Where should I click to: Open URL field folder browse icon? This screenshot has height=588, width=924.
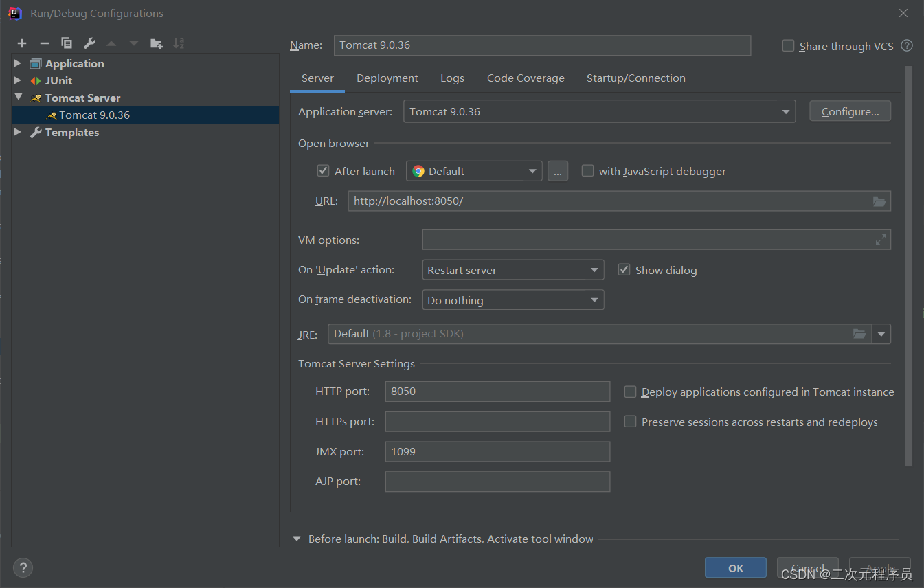click(x=879, y=201)
